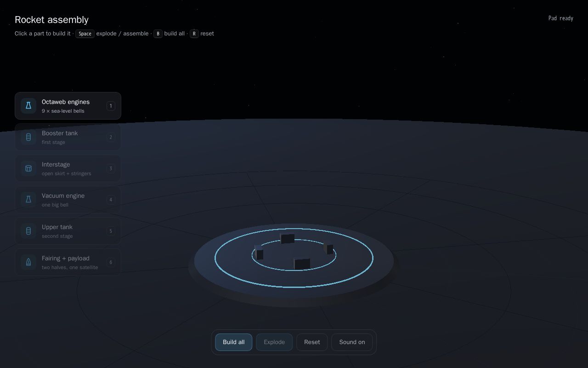This screenshot has width=588, height=368.
Task: Click the 'two halves, one satellite' subtitle
Action: coord(70,268)
